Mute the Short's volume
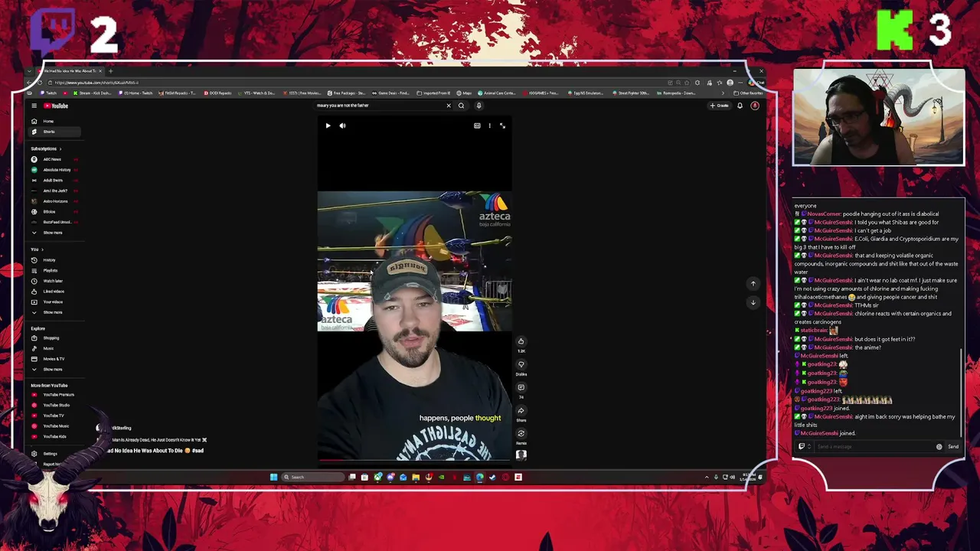The height and width of the screenshot is (551, 980). [342, 126]
